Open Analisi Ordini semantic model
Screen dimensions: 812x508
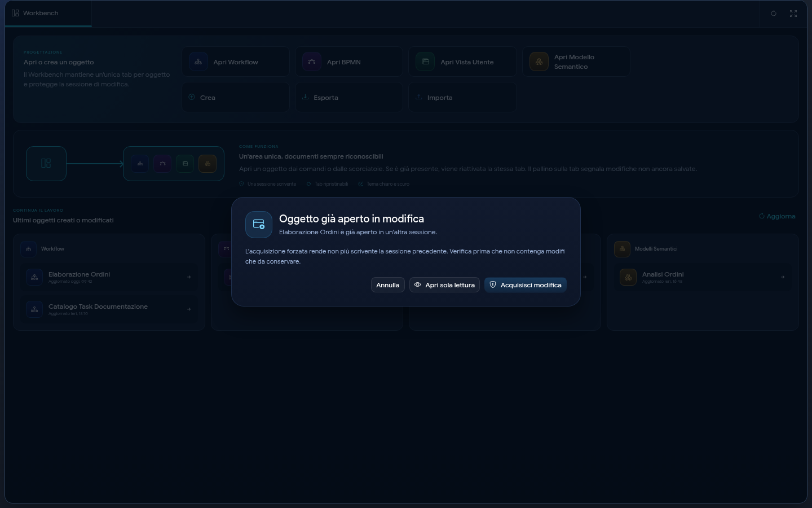click(x=703, y=277)
